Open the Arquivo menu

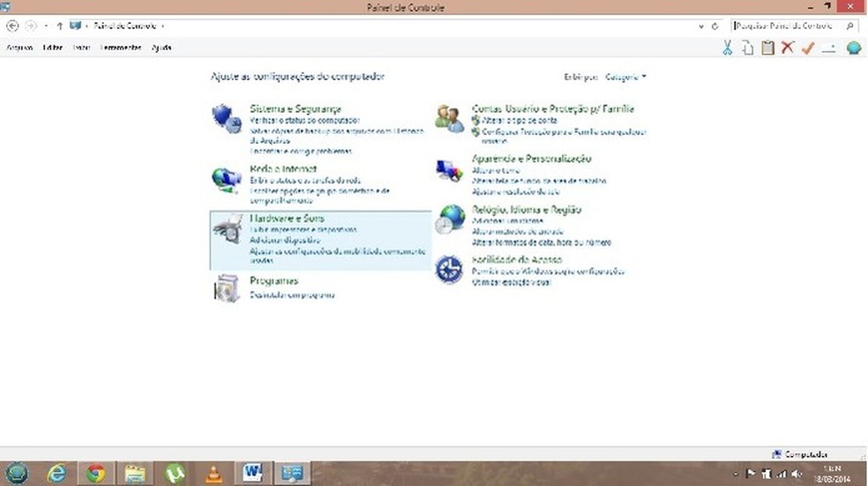click(19, 48)
